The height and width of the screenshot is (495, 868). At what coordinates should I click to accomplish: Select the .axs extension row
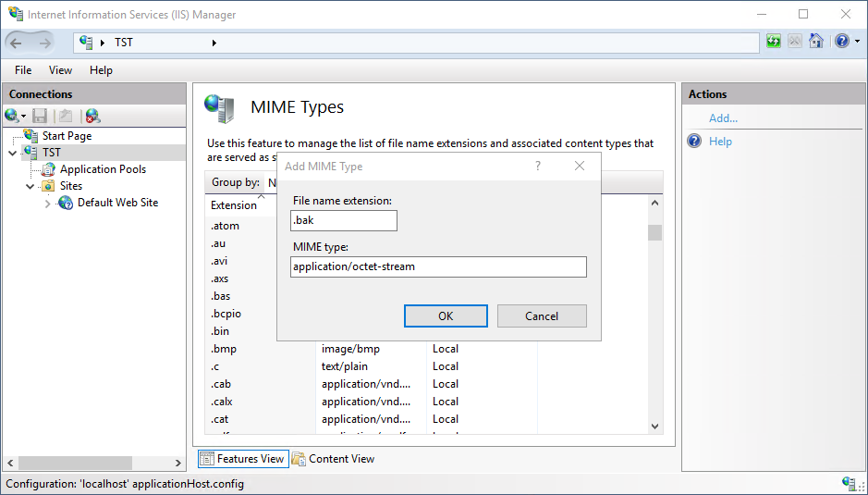tap(220, 278)
